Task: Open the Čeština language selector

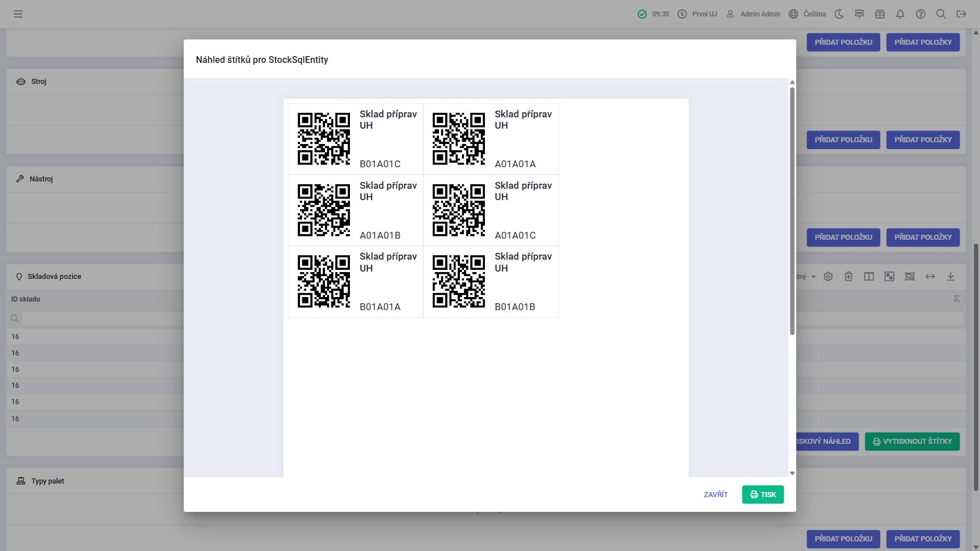Action: pos(808,14)
